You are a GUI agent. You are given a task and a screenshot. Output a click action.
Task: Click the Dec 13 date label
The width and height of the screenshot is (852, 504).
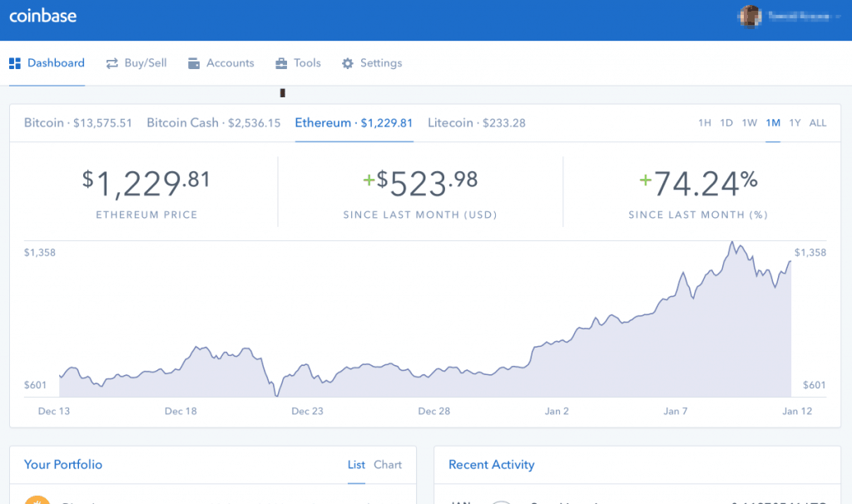pos(54,411)
